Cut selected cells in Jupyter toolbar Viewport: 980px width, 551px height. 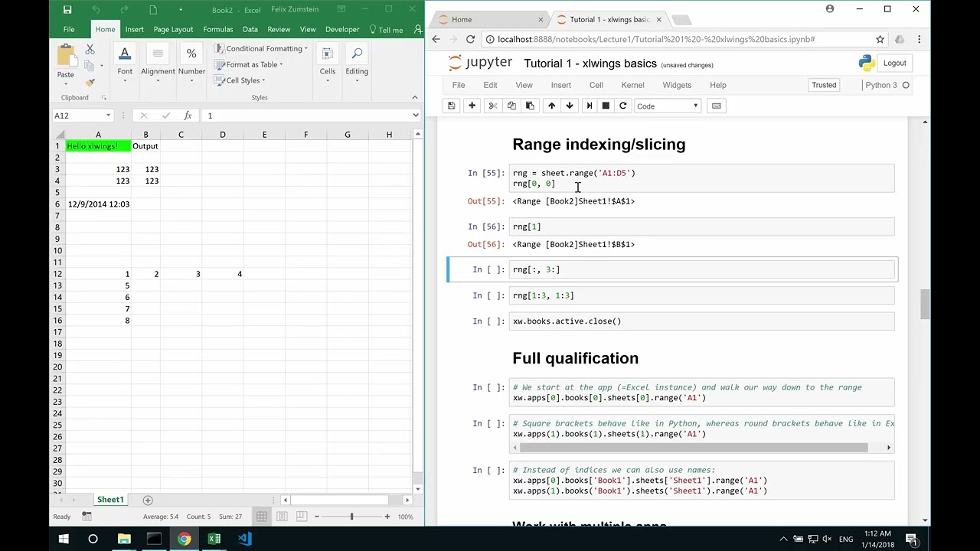[493, 106]
